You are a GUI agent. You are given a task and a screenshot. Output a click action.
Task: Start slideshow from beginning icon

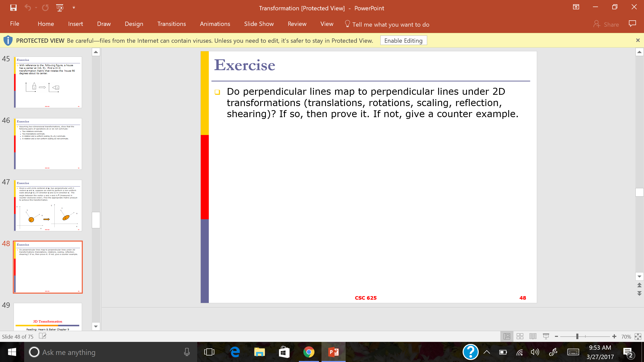60,8
